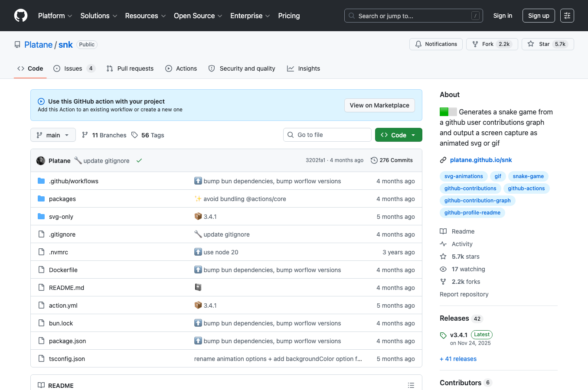Image resolution: width=588 pixels, height=390 pixels.
Task: Click Report repository link
Action: click(x=464, y=294)
